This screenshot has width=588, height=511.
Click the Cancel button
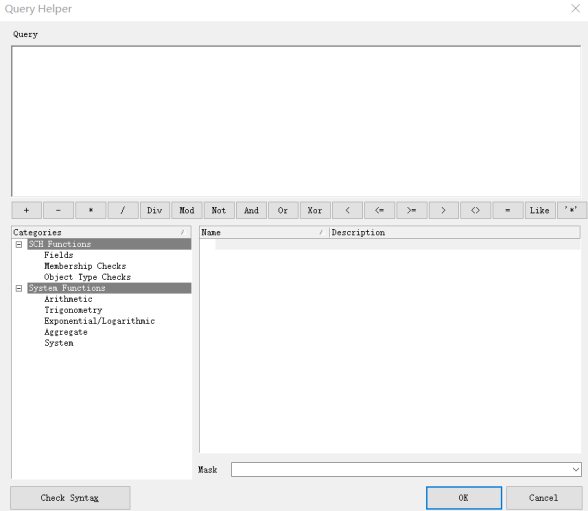click(544, 498)
